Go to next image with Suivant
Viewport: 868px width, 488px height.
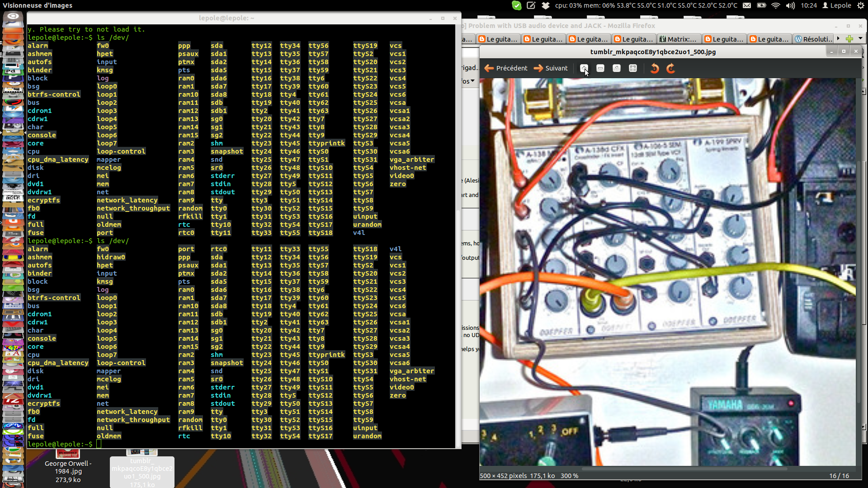click(x=551, y=68)
